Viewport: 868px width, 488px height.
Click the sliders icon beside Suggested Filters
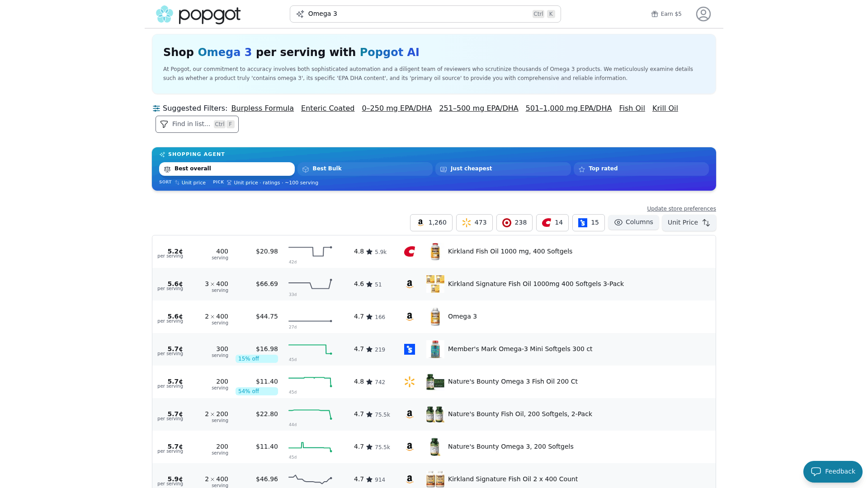156,108
